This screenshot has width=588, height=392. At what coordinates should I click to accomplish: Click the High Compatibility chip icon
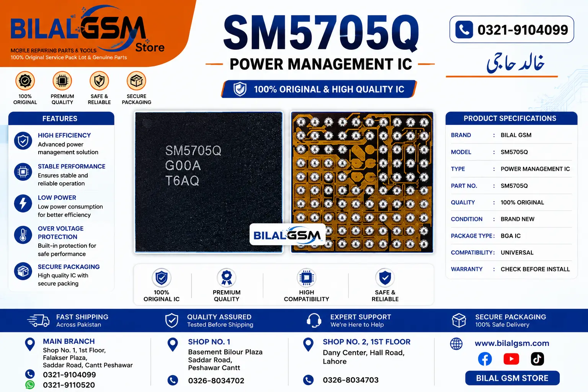point(307,278)
